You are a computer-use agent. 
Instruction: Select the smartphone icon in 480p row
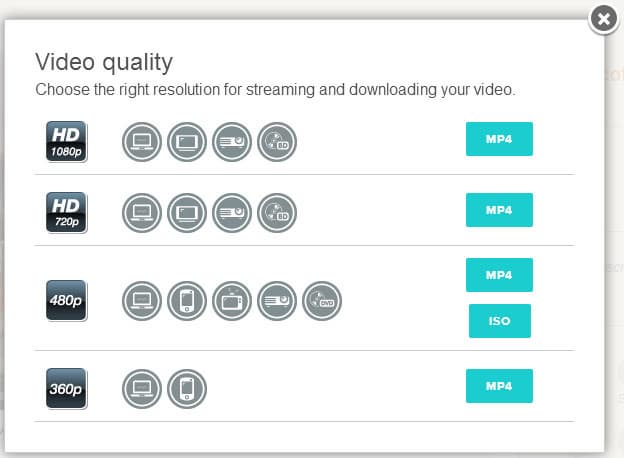tap(187, 300)
